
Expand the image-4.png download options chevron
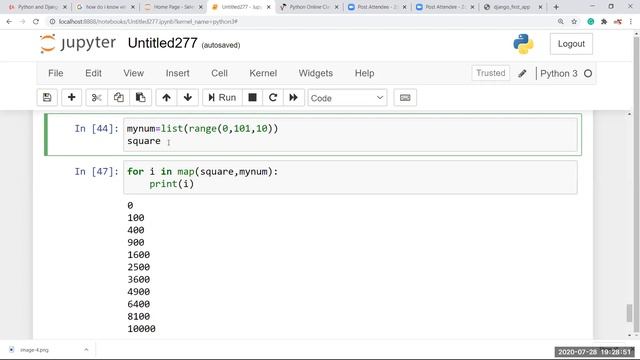pos(86,350)
